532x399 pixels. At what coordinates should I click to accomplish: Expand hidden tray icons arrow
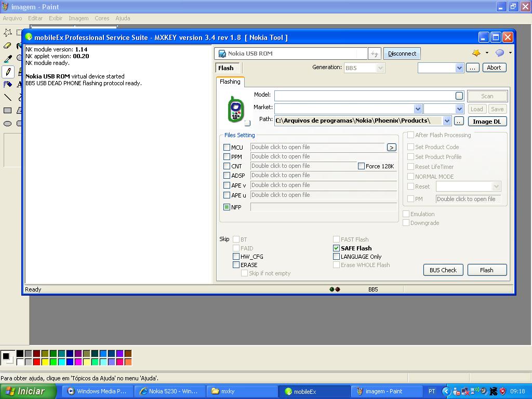446,391
